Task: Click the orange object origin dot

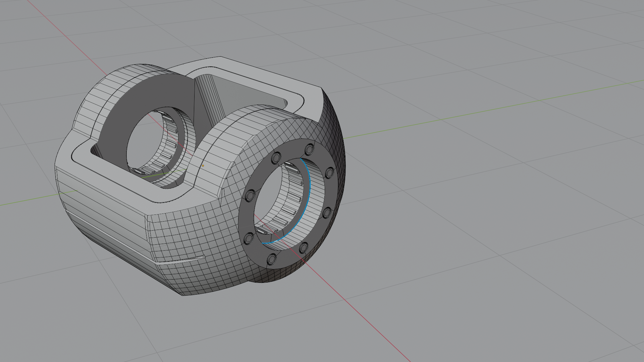Action: (203, 166)
